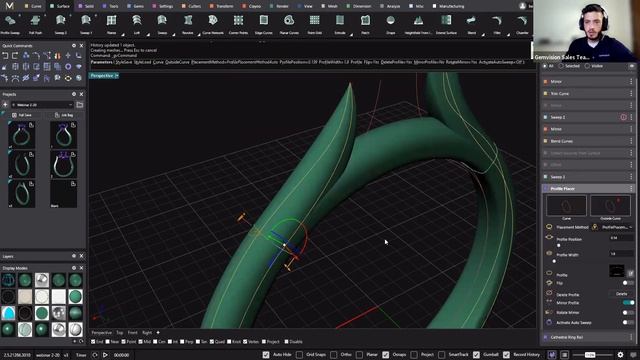Enable the Grid Snaps checkbox

click(300, 355)
